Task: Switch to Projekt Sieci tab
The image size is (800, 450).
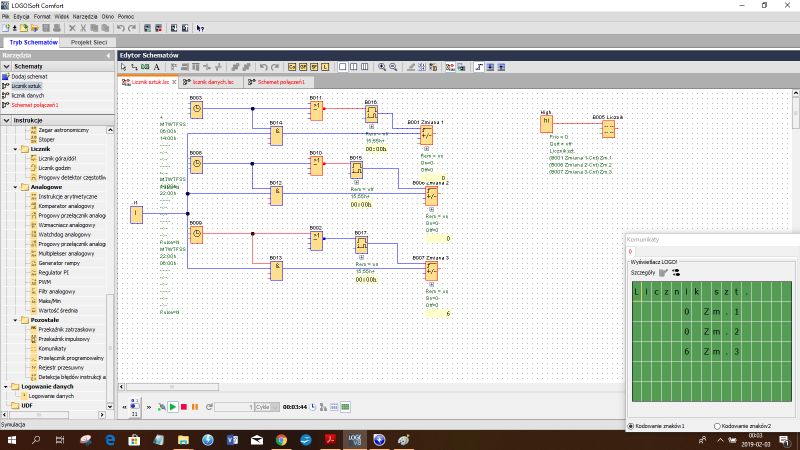Action: tap(89, 42)
